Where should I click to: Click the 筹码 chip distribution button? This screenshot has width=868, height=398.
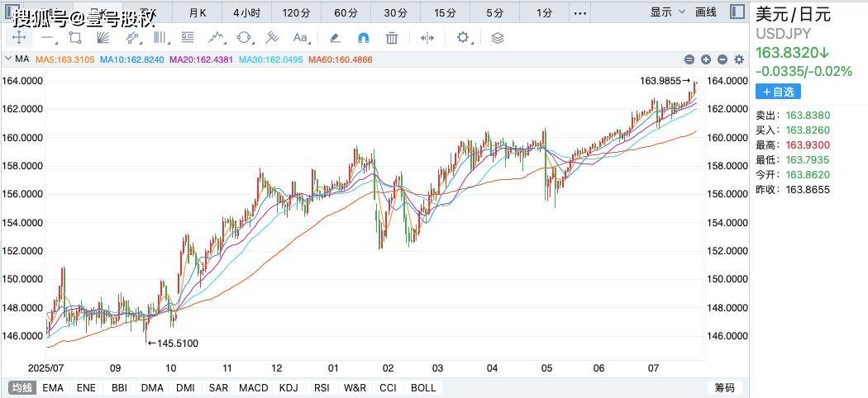[x=725, y=387]
